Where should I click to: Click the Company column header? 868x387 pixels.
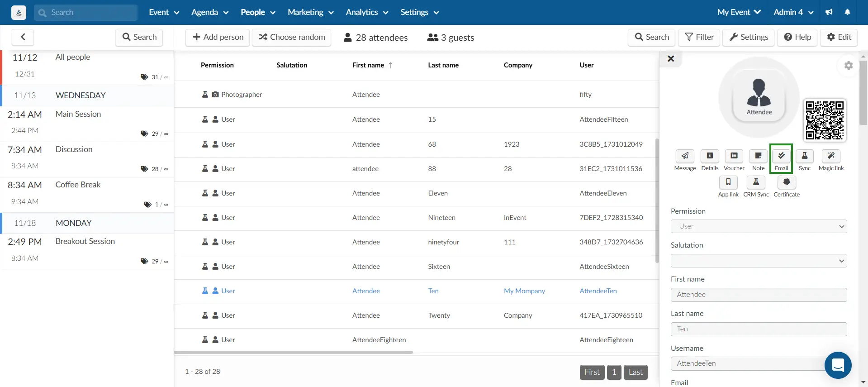point(518,65)
